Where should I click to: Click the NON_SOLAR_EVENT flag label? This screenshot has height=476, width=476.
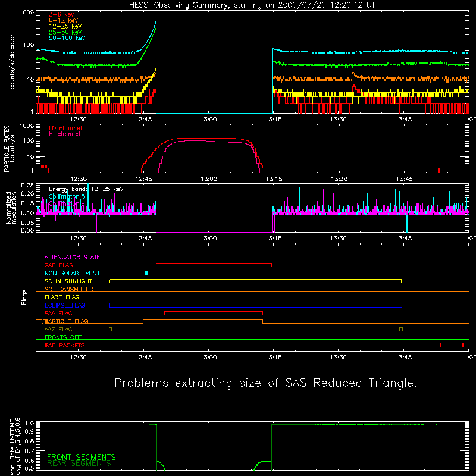pos(72,273)
